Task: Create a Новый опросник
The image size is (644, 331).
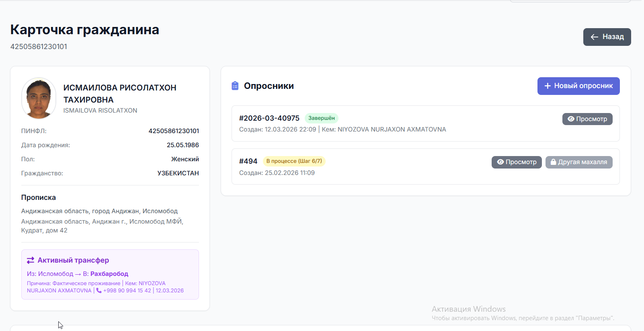Action: pos(578,86)
